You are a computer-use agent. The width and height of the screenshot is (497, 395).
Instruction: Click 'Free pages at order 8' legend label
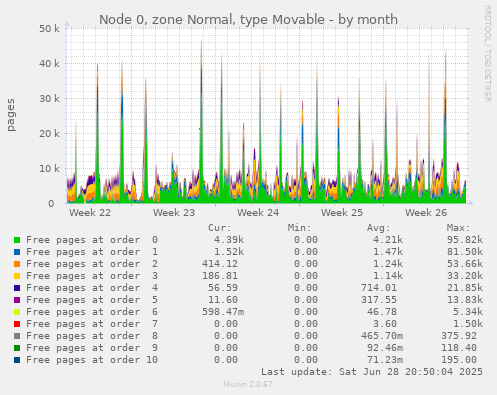(92, 336)
